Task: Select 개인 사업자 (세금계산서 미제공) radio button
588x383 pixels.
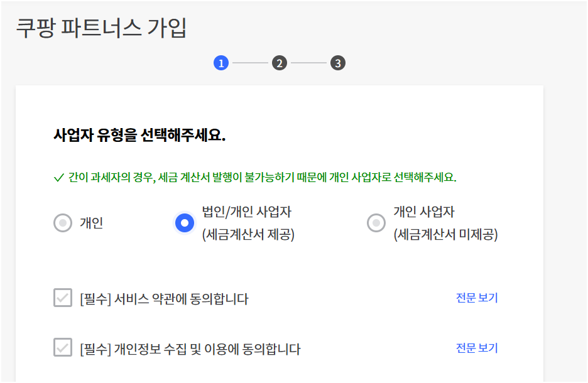Action: (376, 223)
